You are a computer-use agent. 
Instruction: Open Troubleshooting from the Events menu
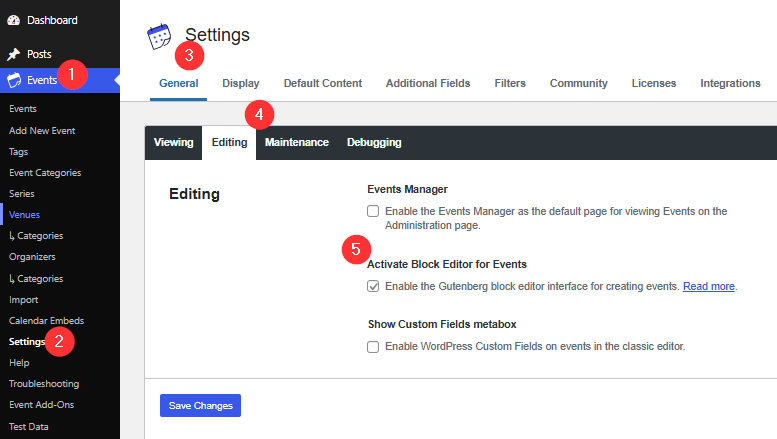[x=43, y=383]
